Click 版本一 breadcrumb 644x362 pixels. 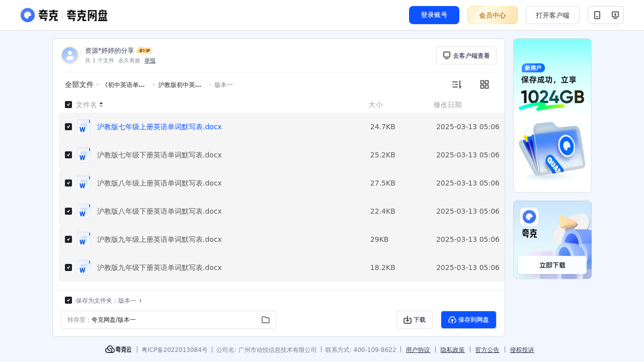click(223, 85)
